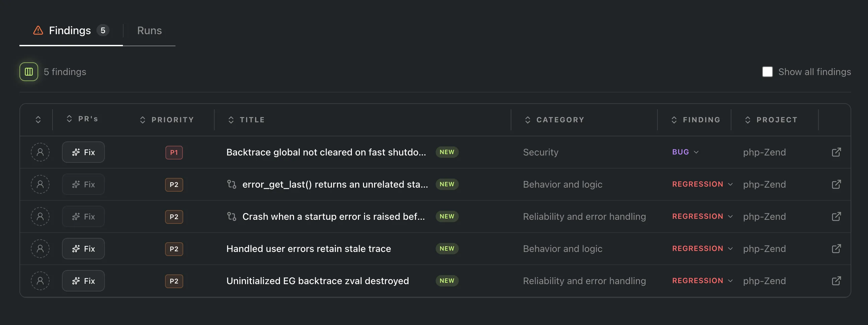
Task: Toggle the column layout icon button
Action: tap(29, 71)
